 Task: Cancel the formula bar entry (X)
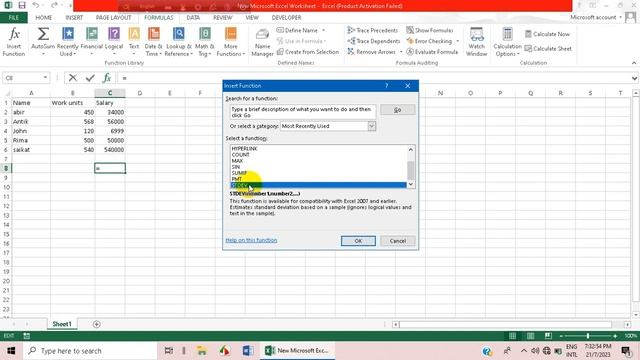pos(73,78)
